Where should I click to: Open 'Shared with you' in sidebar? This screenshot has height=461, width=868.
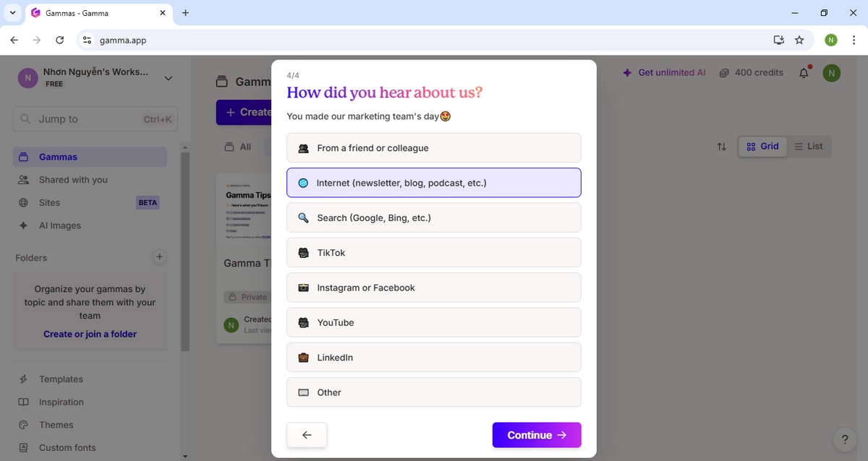coord(90,180)
